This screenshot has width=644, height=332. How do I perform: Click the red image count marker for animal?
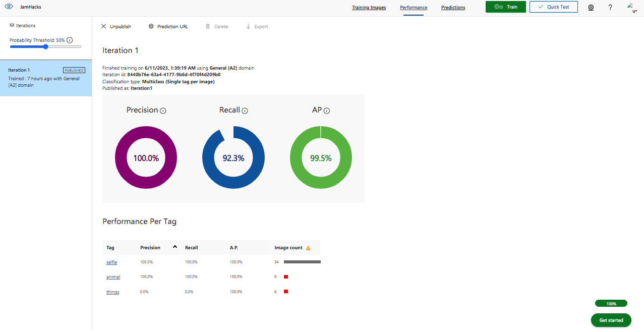click(x=286, y=277)
